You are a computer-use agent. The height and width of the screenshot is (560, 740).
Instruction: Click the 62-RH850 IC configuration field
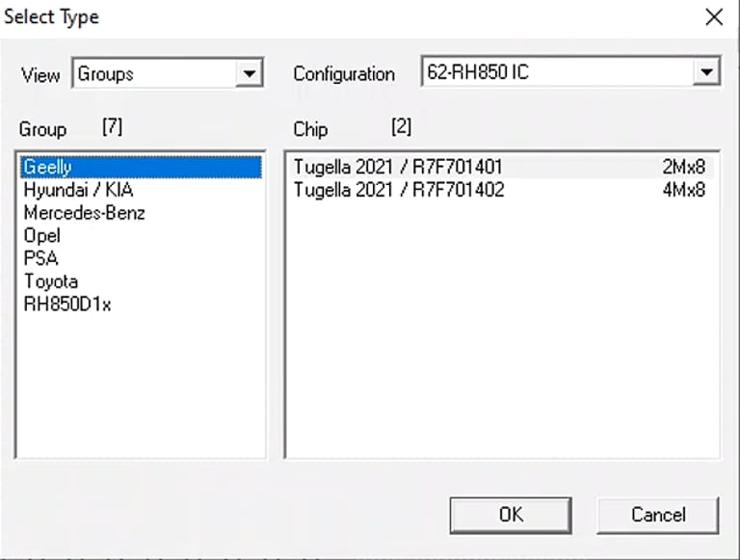point(557,72)
